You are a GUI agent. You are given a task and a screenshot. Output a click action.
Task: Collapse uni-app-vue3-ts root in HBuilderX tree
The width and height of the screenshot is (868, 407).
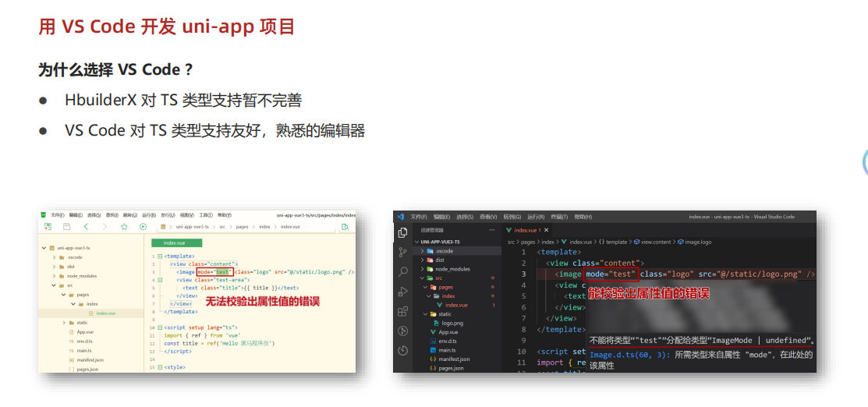pos(44,248)
